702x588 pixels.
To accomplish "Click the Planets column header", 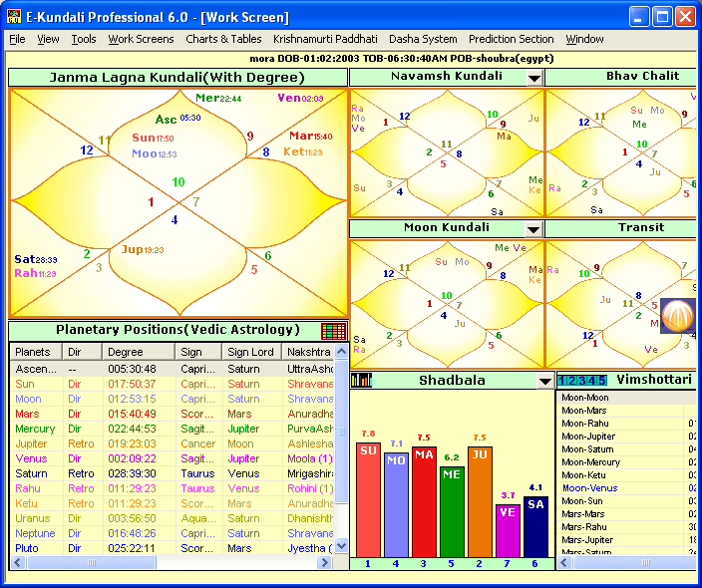I will tap(36, 352).
